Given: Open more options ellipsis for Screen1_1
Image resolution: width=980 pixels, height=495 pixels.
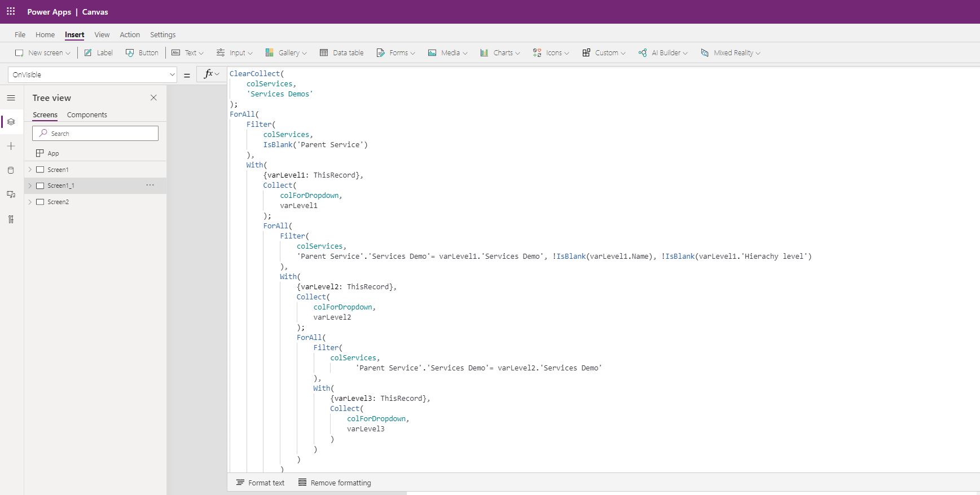Looking at the screenshot, I should click(150, 185).
